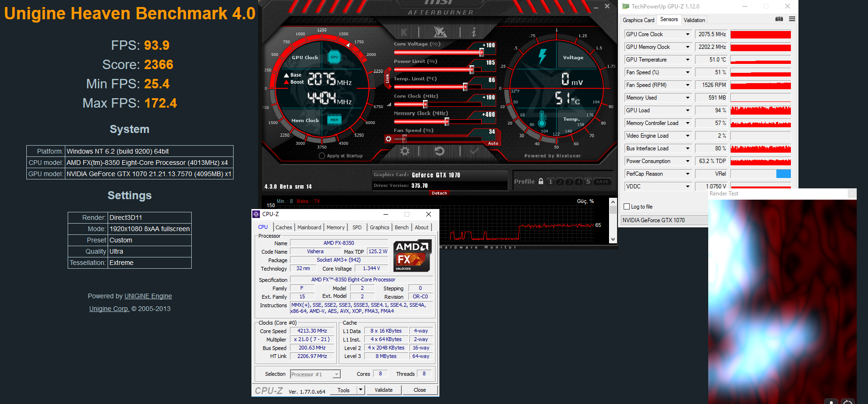
Task: Open the Fan Speed (%) sensor dropdown
Action: [688, 72]
